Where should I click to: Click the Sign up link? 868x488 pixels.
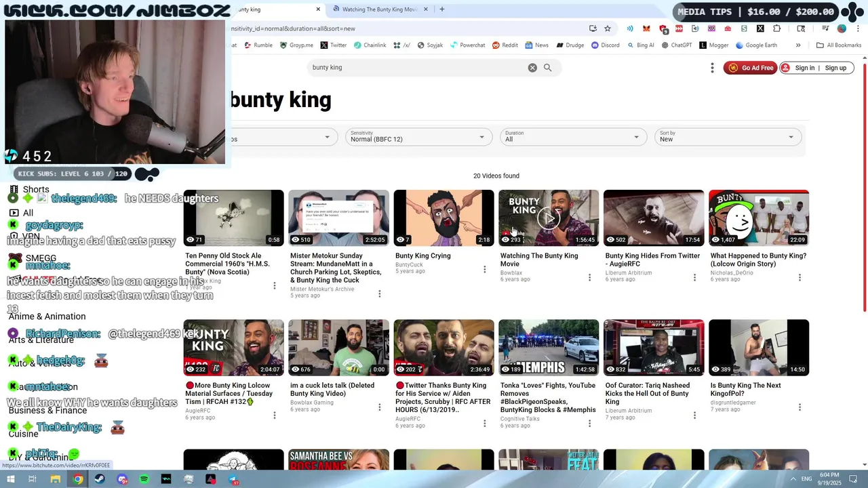click(x=835, y=68)
